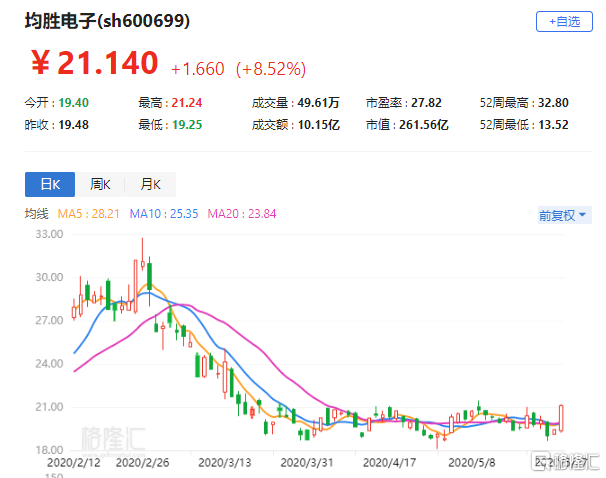606x478 pixels.
Task: Click y-axis label 24.00
Action: 49,364
